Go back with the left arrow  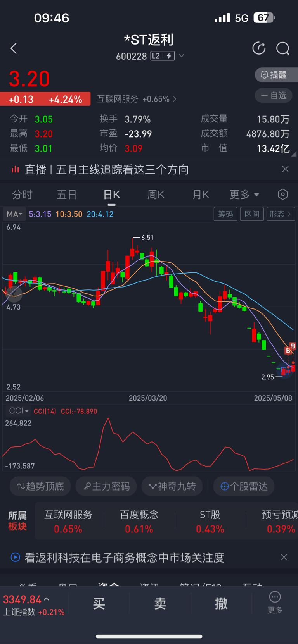[14, 48]
